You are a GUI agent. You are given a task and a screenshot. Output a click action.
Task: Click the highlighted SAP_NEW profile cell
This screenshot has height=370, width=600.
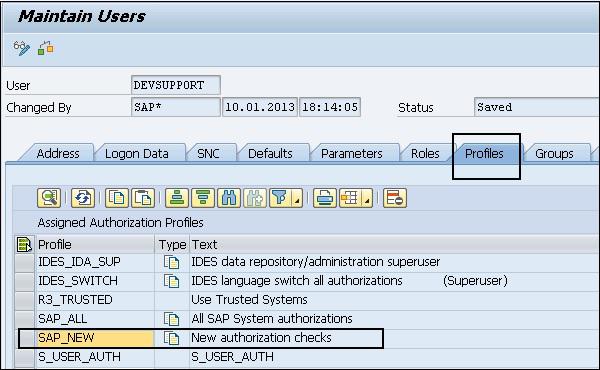[95, 338]
